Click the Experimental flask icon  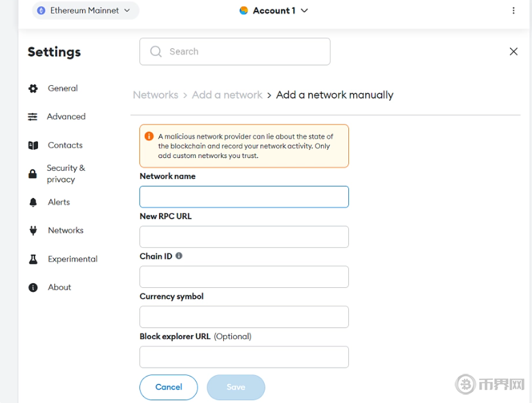[x=33, y=259]
